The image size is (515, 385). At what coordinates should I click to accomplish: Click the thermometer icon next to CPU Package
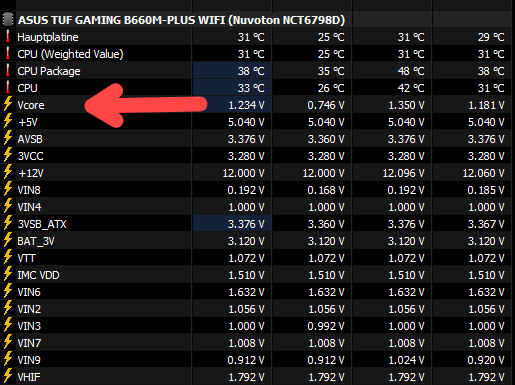[x=8, y=71]
